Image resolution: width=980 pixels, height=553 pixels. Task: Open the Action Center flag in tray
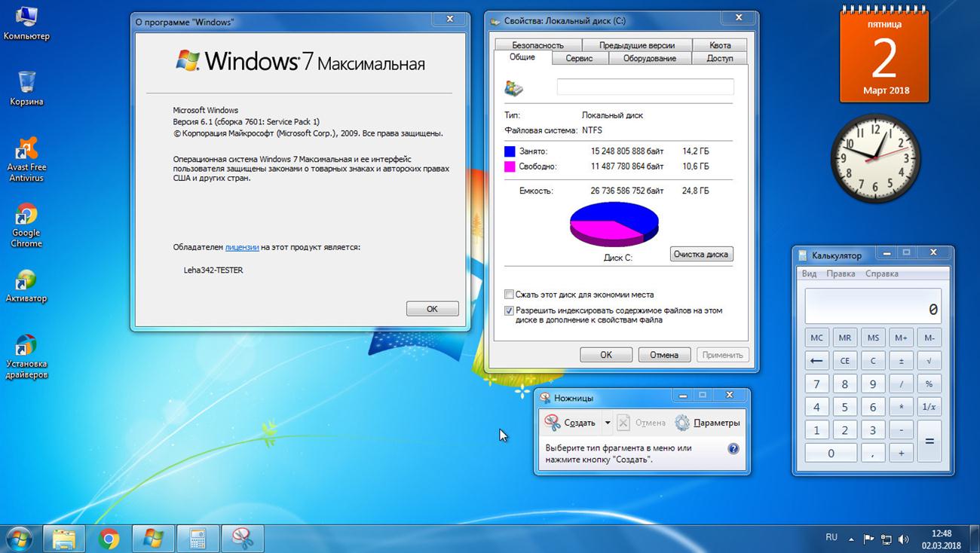click(x=868, y=539)
